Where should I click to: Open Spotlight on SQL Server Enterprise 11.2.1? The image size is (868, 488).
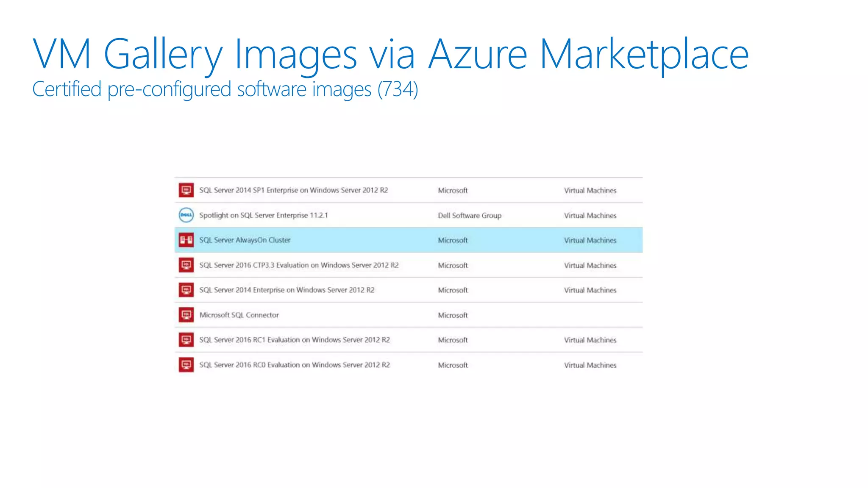coord(263,215)
